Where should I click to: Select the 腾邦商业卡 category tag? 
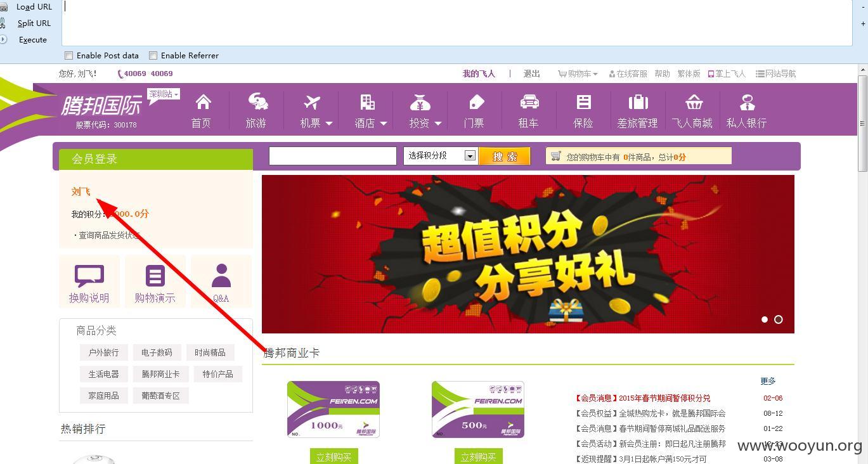(161, 374)
